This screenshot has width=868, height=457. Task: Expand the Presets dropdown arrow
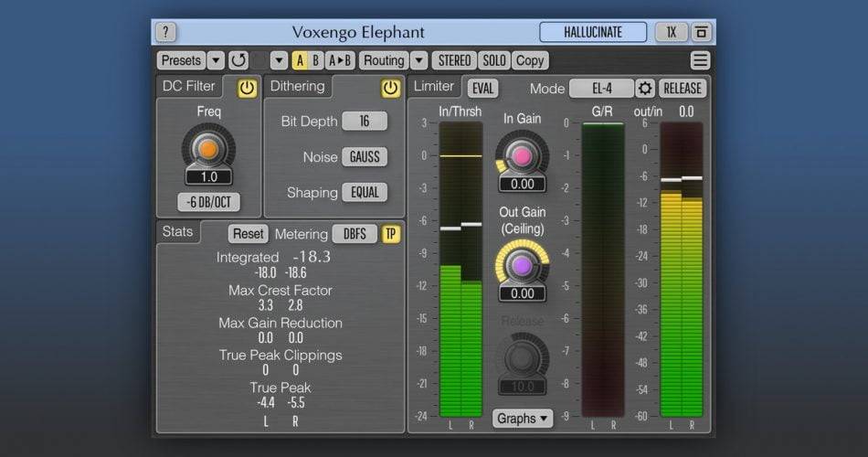click(216, 60)
